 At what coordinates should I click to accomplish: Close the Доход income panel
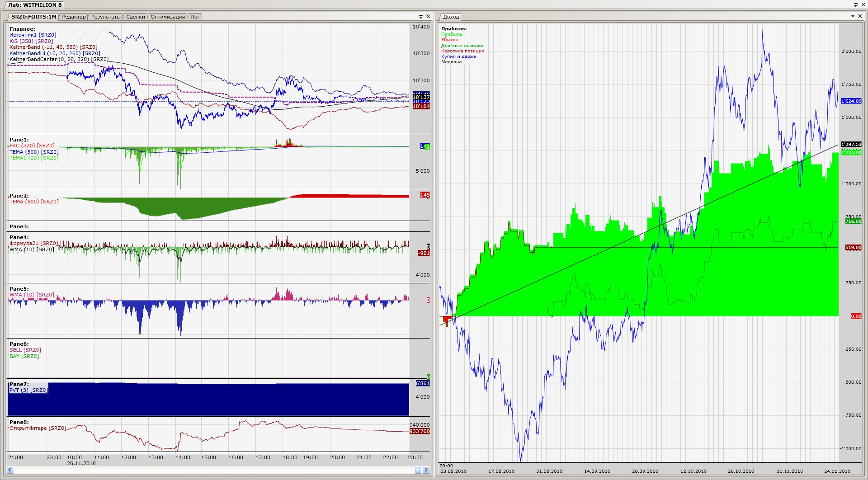pyautogui.click(x=860, y=16)
